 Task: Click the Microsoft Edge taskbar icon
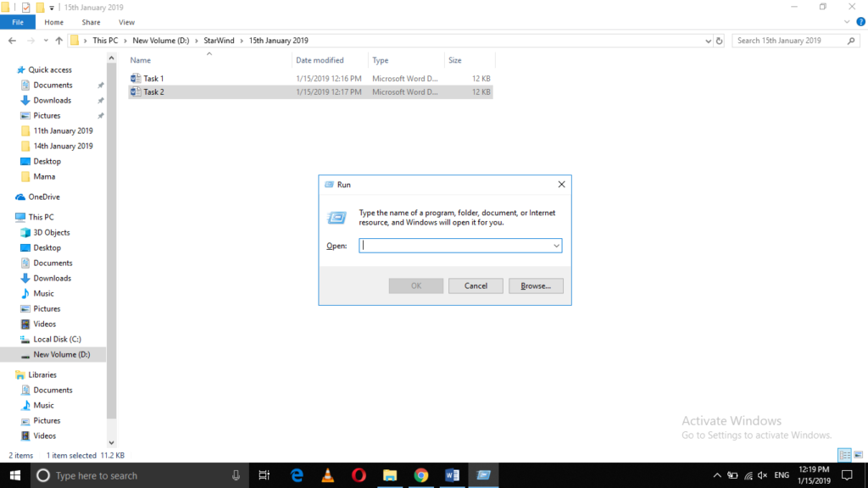[x=297, y=475]
